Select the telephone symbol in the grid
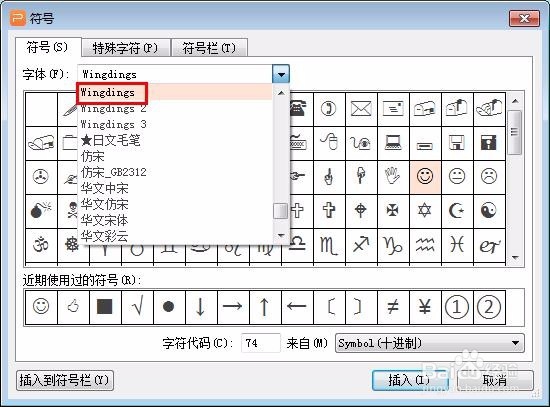 (x=298, y=109)
